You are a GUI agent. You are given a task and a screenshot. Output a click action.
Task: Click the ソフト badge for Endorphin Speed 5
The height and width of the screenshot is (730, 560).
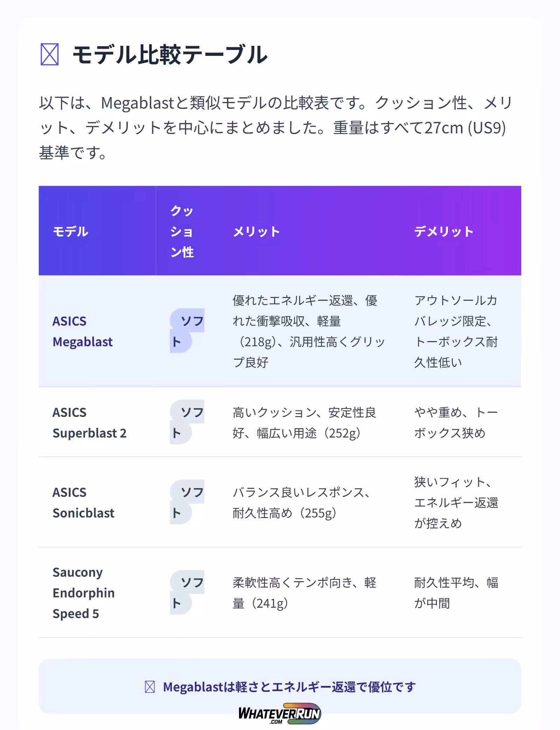point(187,592)
